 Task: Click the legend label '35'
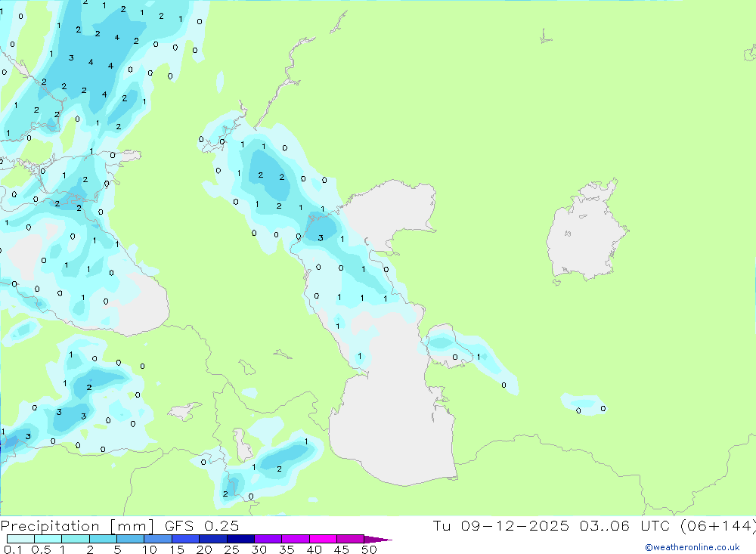287,549
